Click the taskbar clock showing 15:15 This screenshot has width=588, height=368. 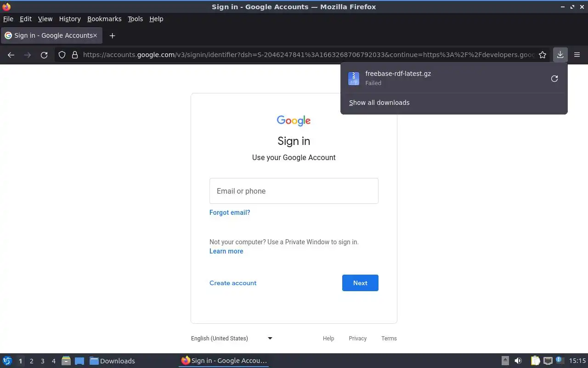tap(577, 361)
